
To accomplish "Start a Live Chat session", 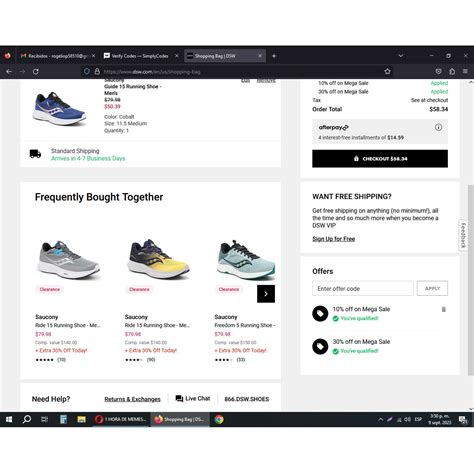I will [193, 399].
